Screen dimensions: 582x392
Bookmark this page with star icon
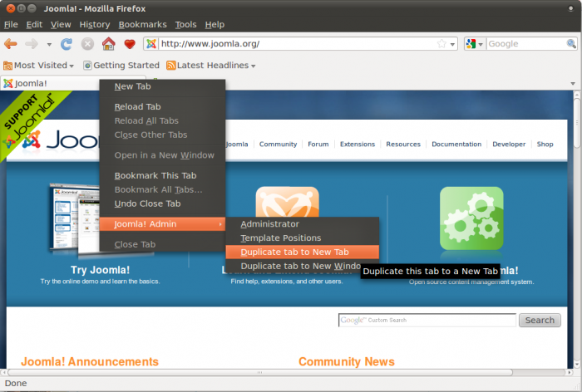click(441, 44)
